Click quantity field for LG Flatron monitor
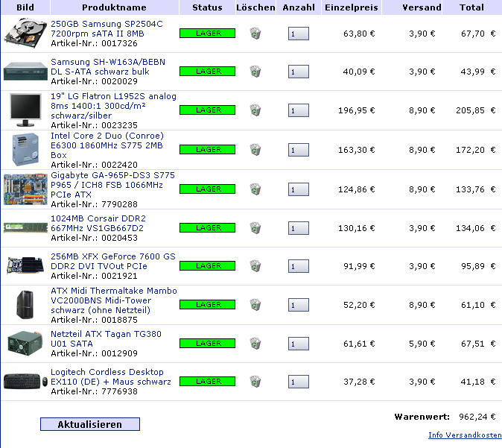Viewport: 502px width, 448px height. pyautogui.click(x=299, y=110)
